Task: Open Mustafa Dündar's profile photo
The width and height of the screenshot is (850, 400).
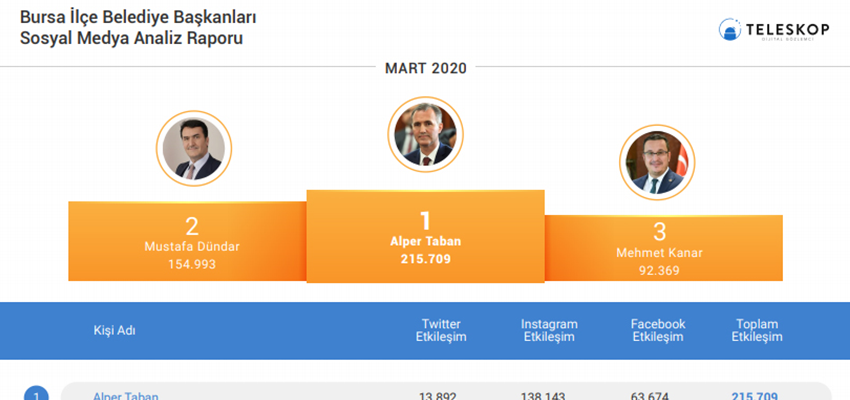Action: (x=194, y=149)
